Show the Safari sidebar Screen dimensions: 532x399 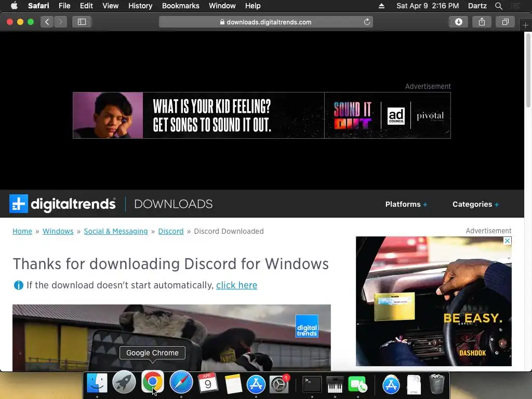[82, 22]
